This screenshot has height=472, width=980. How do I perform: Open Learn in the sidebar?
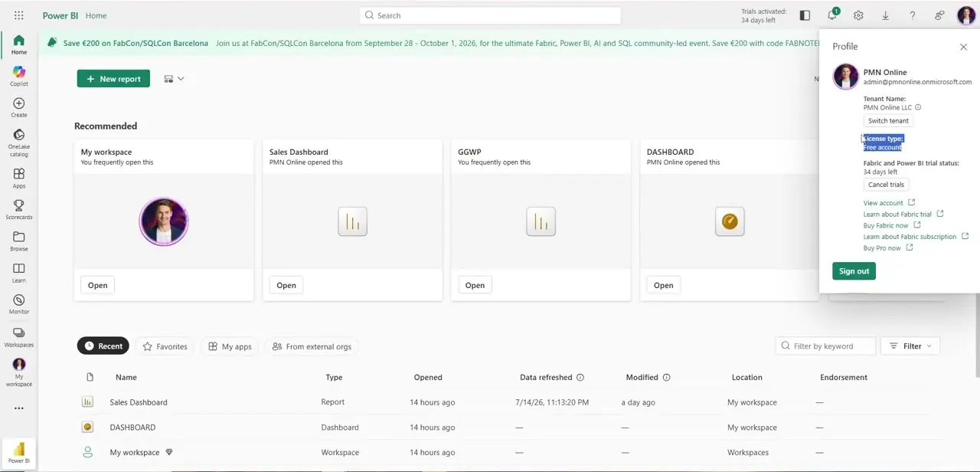(18, 273)
